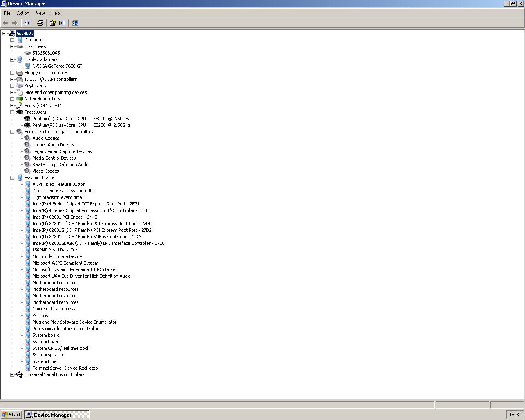Click the Help question-mark toolbar icon
The height and width of the screenshot is (420, 525).
53,23
